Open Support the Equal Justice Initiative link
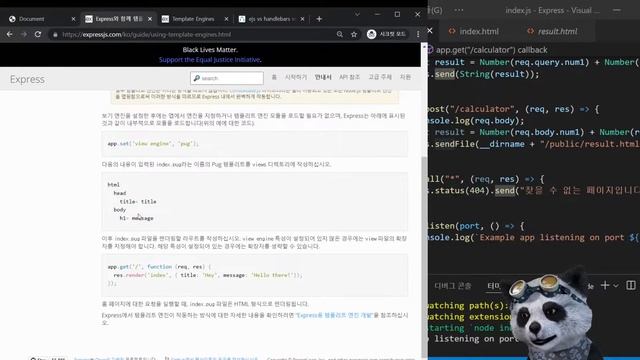Viewport: 640px width, 360px height. pos(210,60)
